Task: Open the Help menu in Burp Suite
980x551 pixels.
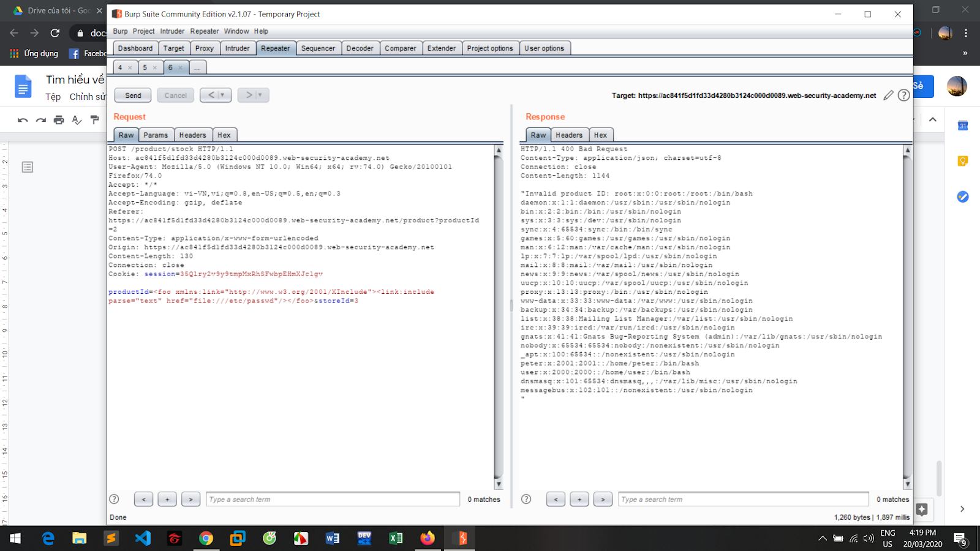Action: coord(261,31)
